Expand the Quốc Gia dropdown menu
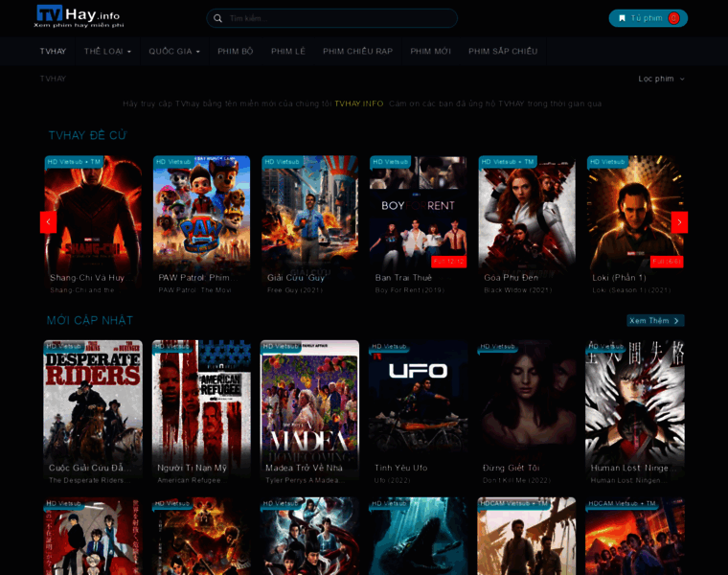 coord(174,52)
